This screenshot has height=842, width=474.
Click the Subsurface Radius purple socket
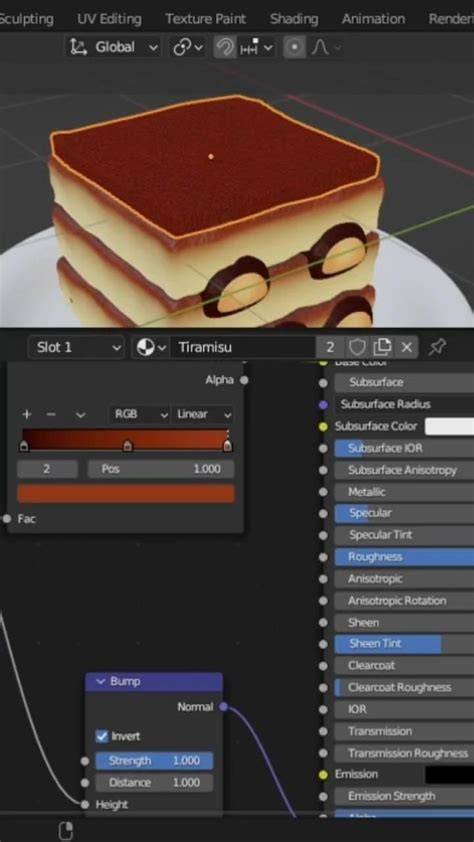[323, 404]
